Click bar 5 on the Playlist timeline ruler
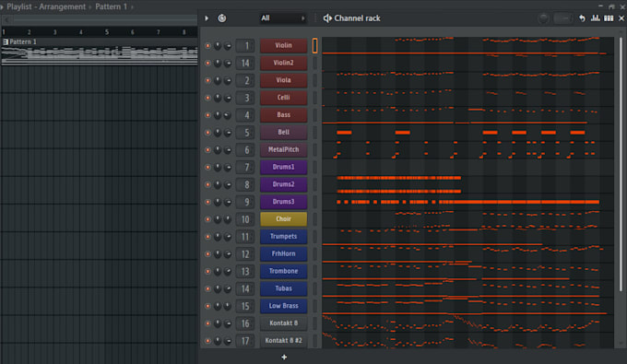The height and width of the screenshot is (364, 627). click(x=107, y=32)
